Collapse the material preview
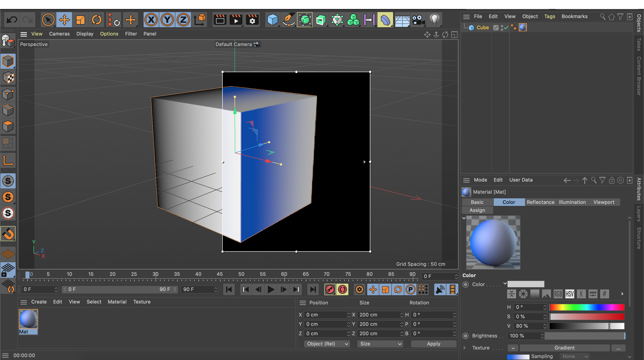 pyautogui.click(x=464, y=218)
